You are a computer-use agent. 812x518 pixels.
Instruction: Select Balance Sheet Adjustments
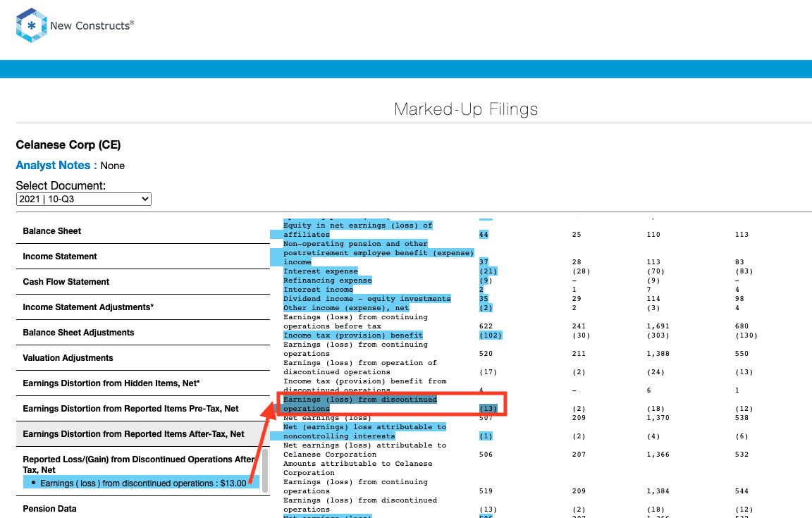coord(143,333)
